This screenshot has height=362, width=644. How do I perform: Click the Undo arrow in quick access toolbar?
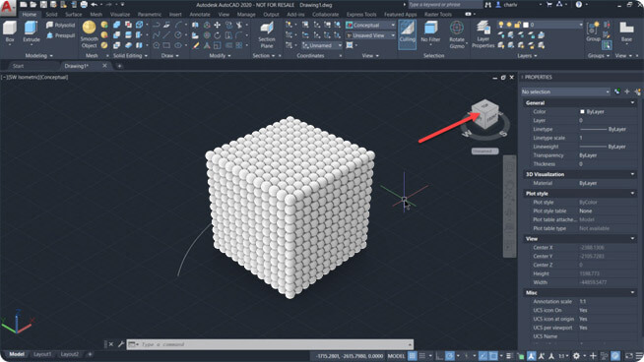(95, 5)
